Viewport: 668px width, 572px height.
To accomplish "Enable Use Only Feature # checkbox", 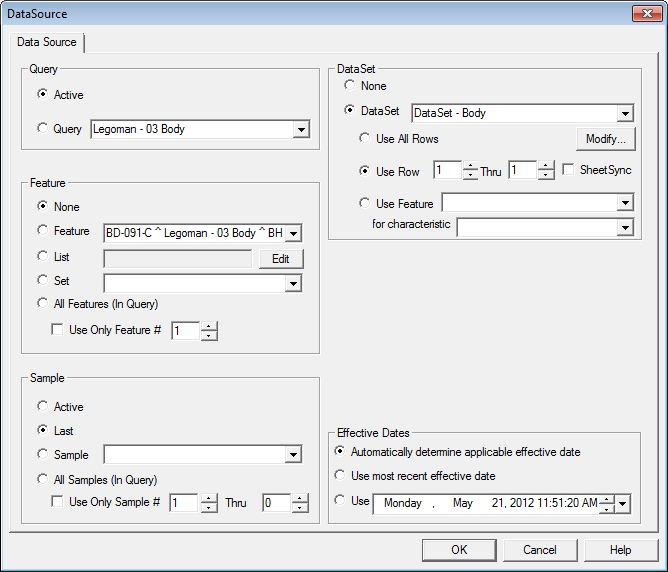I will click(58, 330).
